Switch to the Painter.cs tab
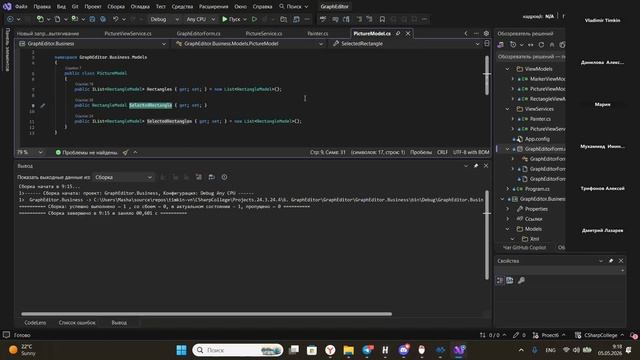The image size is (640, 360). pyautogui.click(x=318, y=33)
